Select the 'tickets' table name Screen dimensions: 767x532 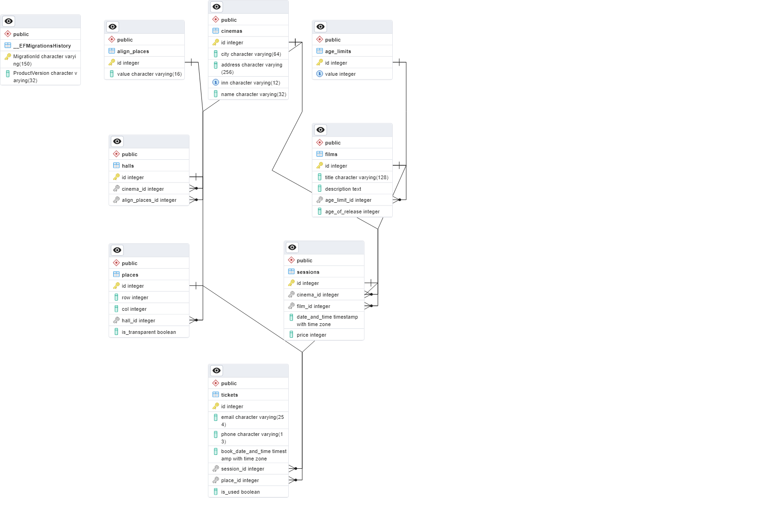click(x=230, y=395)
